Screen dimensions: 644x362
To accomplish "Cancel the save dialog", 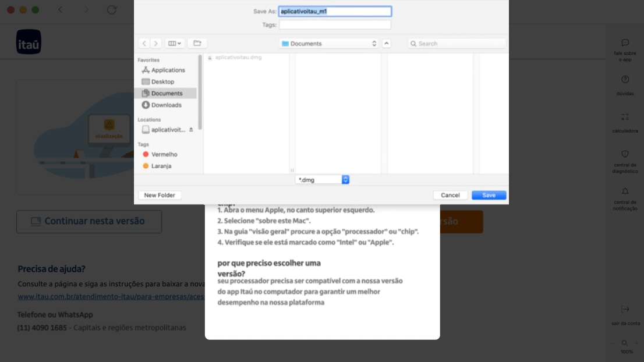I will coord(450,196).
